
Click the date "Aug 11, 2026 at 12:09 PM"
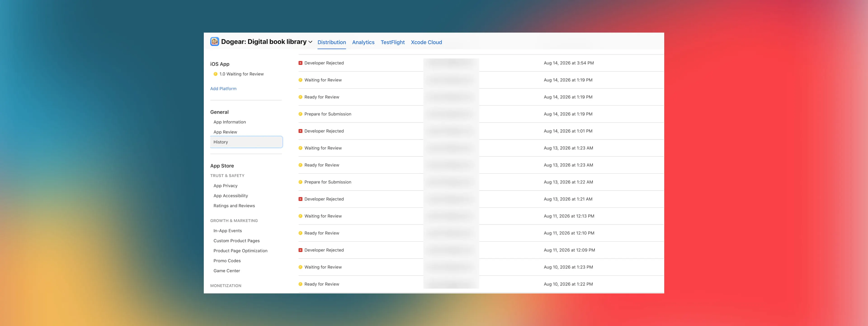pos(569,250)
